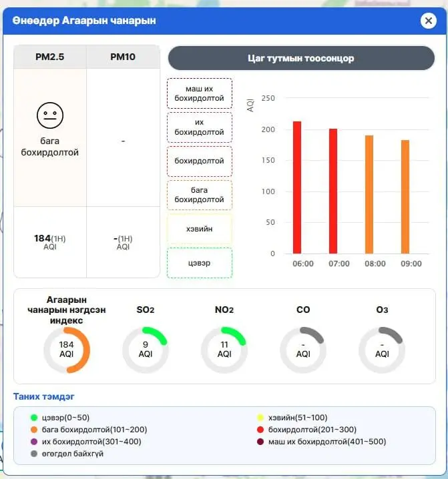Click the gray өгөгдөл байхгүй legend dot
The height and width of the screenshot is (479, 448).
pos(33,454)
